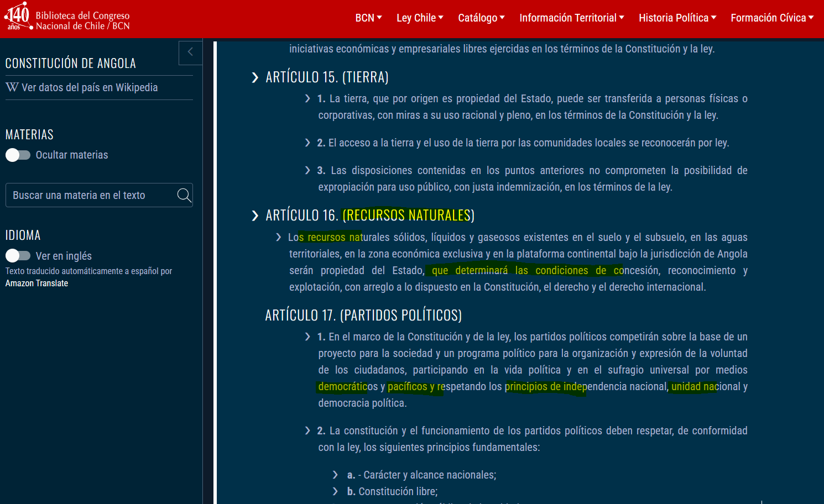Expand chevron of Artículo 15 item 1
This screenshot has height=504, width=824.
(307, 98)
